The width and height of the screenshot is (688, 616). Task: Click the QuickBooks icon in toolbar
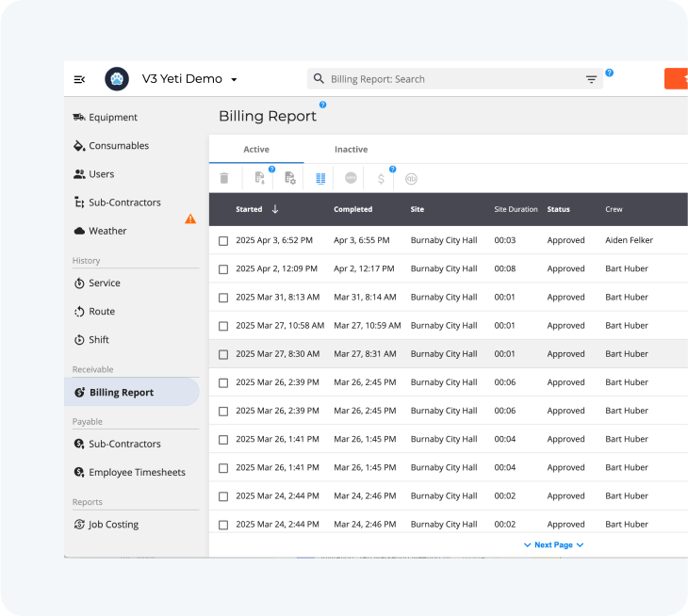click(411, 179)
